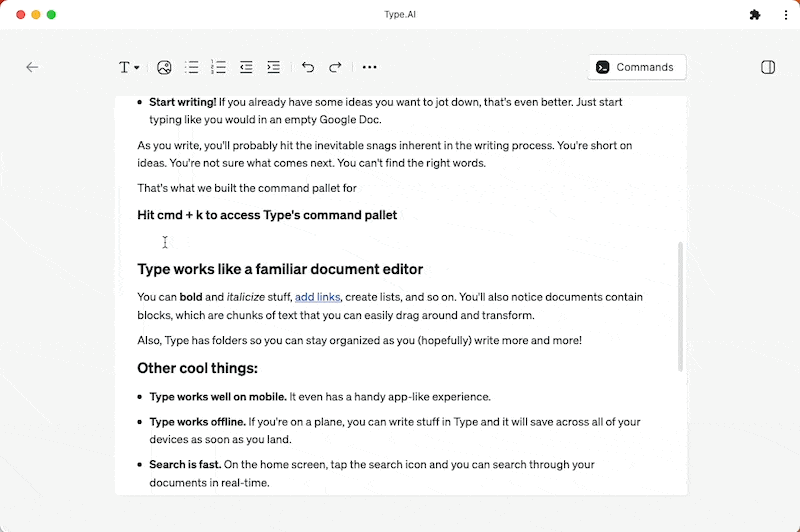Click heading 'Type works like a familiar document editor'
This screenshot has width=800, height=532.
point(280,269)
